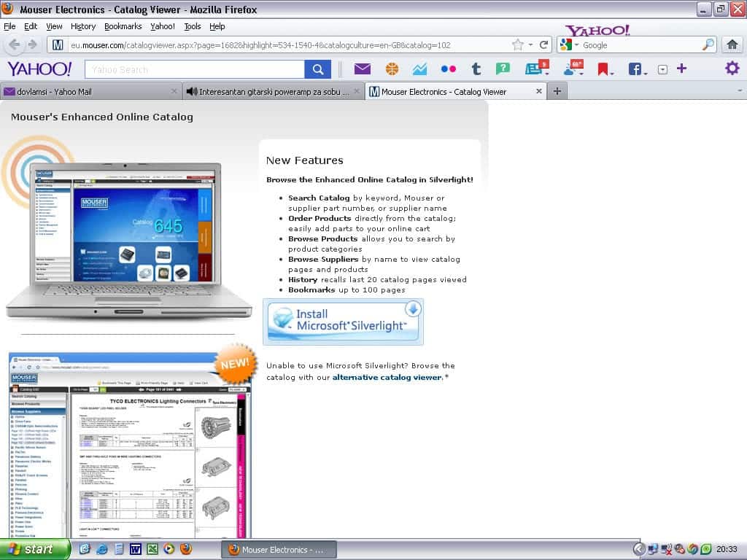The width and height of the screenshot is (747, 560).
Task: Open Google search engine selector dropdown
Action: coord(576,44)
